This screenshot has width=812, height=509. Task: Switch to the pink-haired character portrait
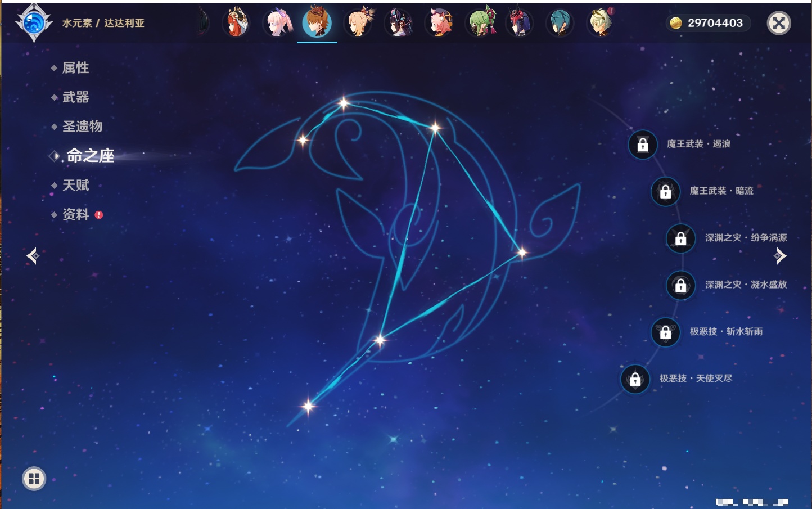[x=278, y=23]
